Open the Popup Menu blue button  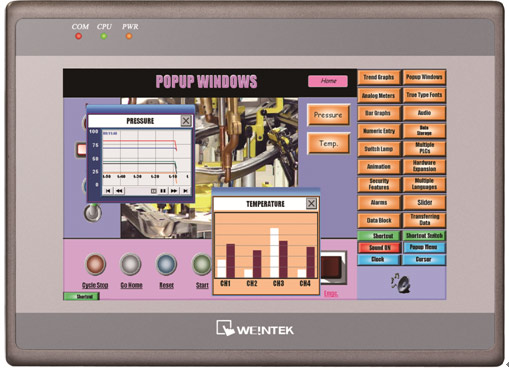pyautogui.click(x=424, y=247)
